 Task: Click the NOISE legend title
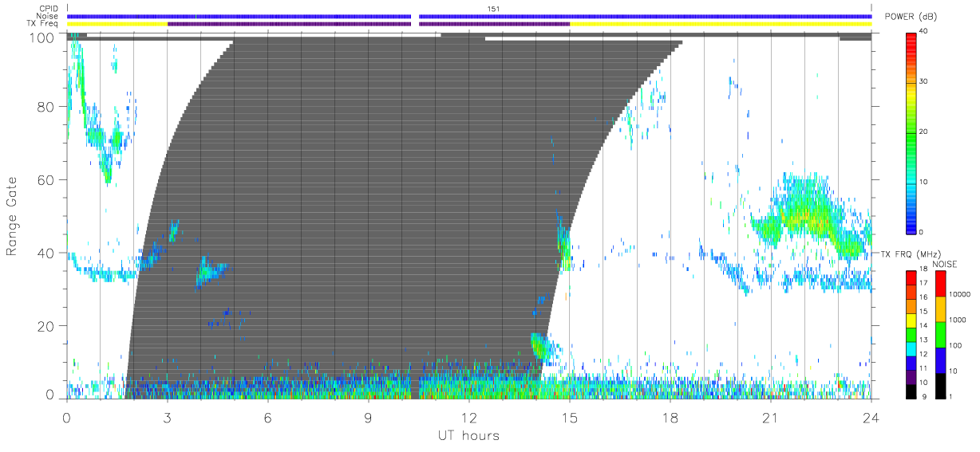click(x=945, y=264)
